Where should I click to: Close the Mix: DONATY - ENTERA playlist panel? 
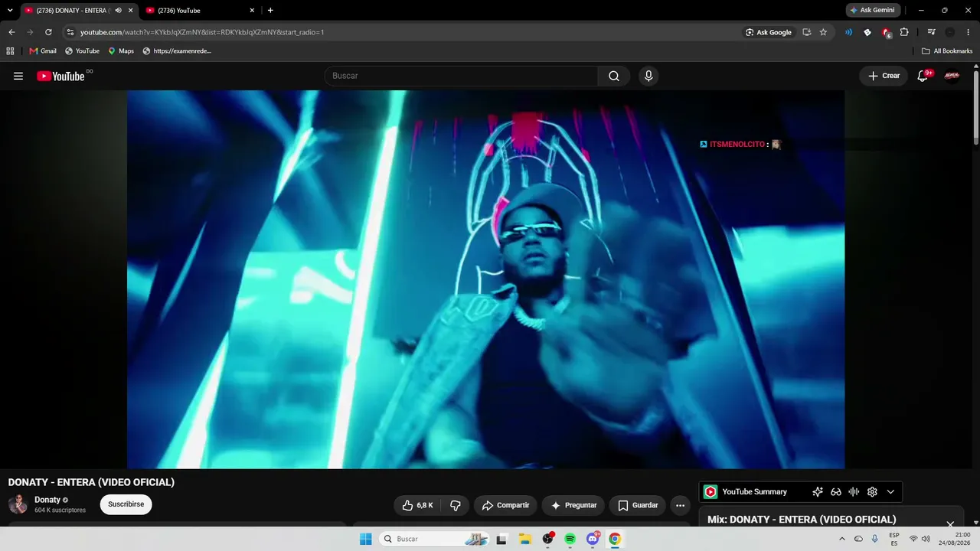[x=950, y=524]
